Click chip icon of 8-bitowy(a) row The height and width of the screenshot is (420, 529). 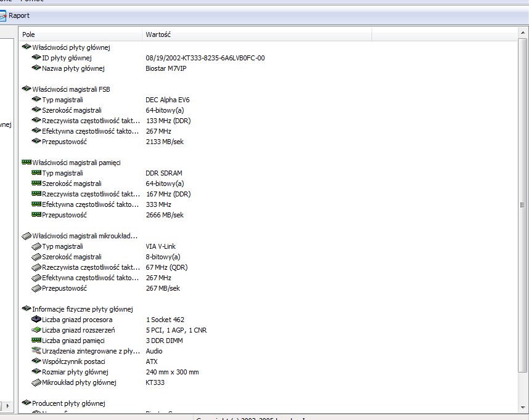pyautogui.click(x=36, y=257)
